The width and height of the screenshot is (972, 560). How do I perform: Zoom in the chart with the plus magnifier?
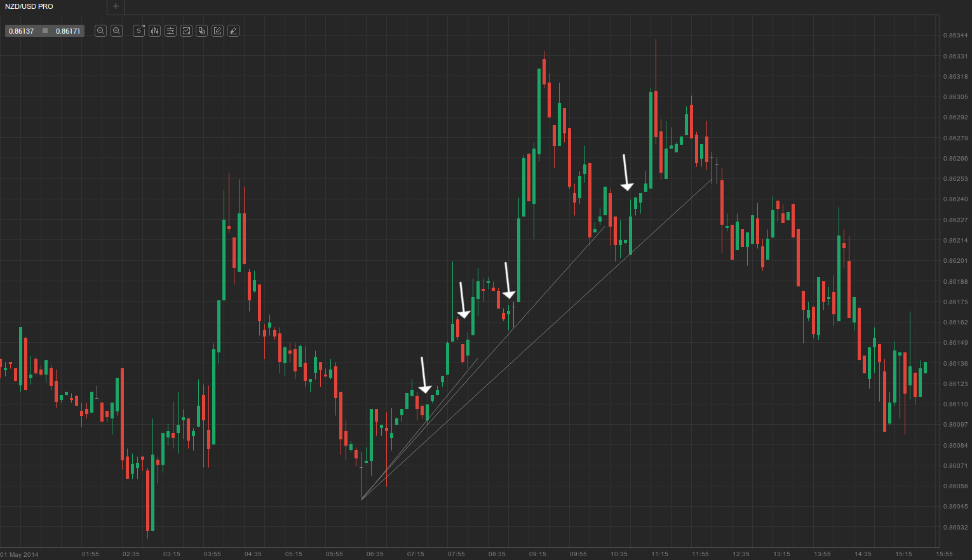[x=116, y=30]
